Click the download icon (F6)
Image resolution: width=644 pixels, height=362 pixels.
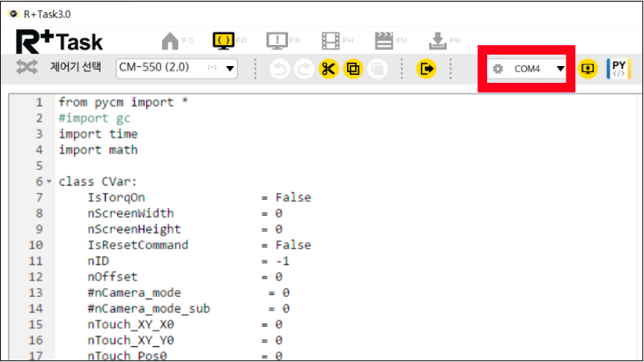pos(437,41)
